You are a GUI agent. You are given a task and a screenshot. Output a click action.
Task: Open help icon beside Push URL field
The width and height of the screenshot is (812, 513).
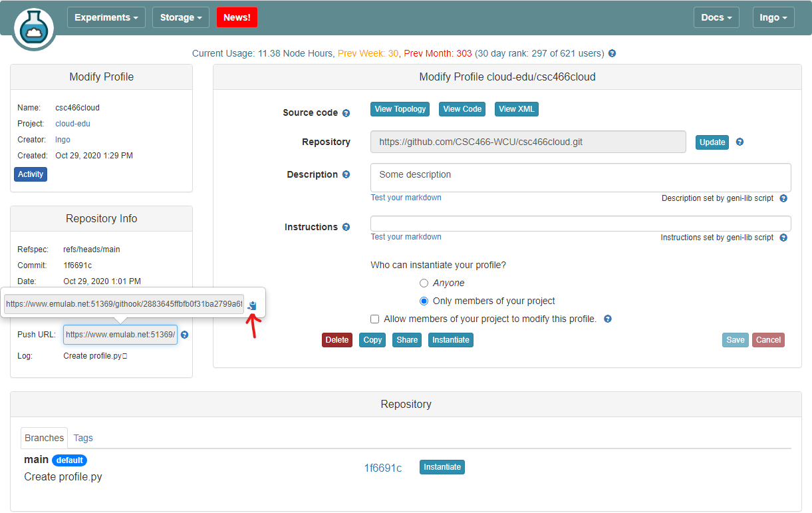point(184,335)
